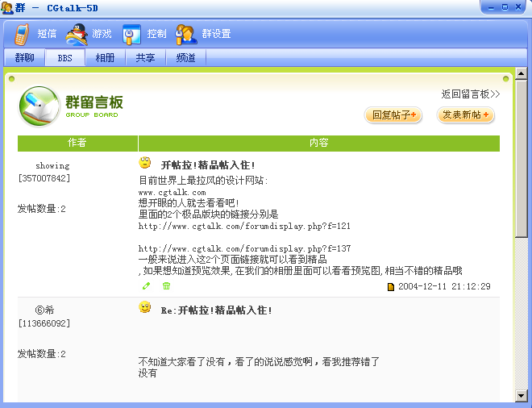The image size is (532, 408).
Task: Click the 游戏 toolbar label
Action: click(x=102, y=34)
